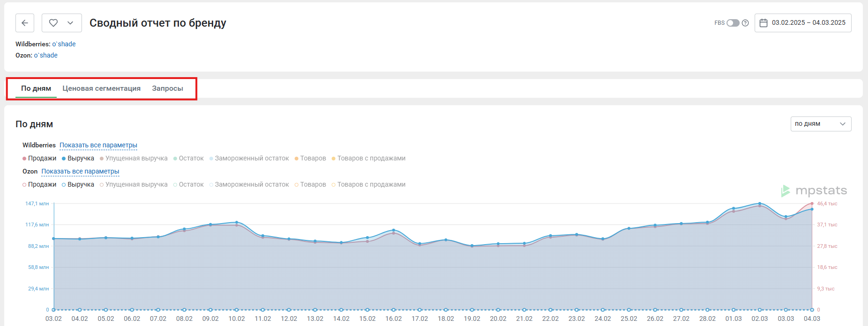
Task: Click the 04.03 x-axis date label
Action: point(812,319)
